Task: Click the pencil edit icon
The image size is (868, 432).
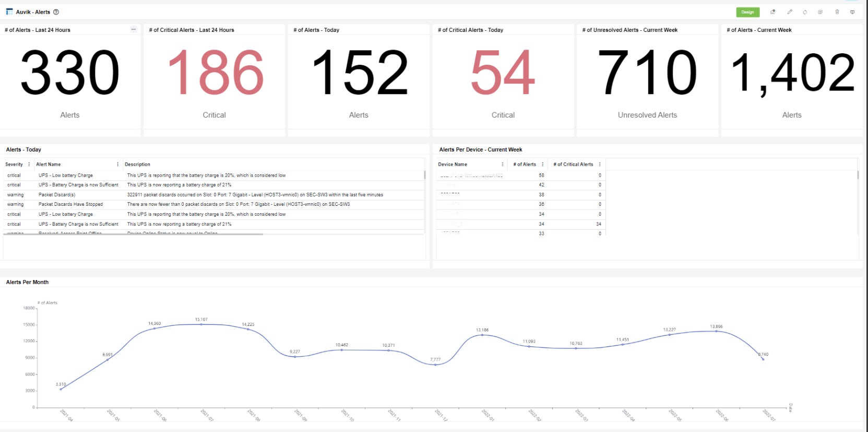Action: pos(790,12)
